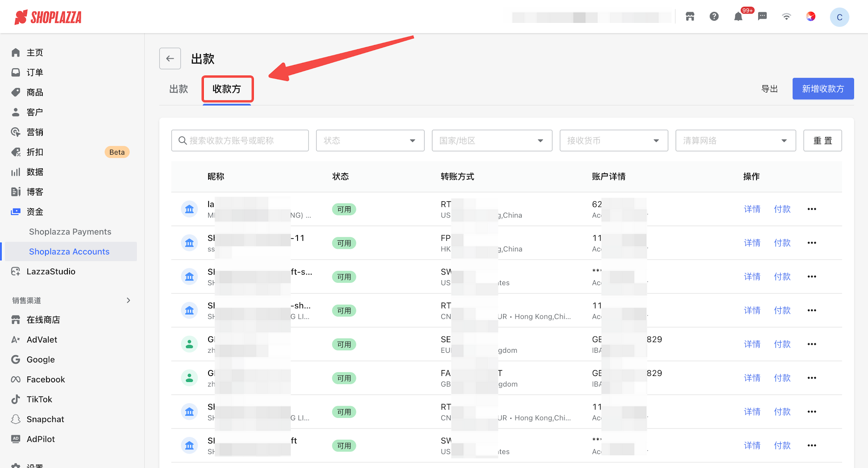Click the 导出 export button
Image resolution: width=868 pixels, height=468 pixels.
(770, 89)
